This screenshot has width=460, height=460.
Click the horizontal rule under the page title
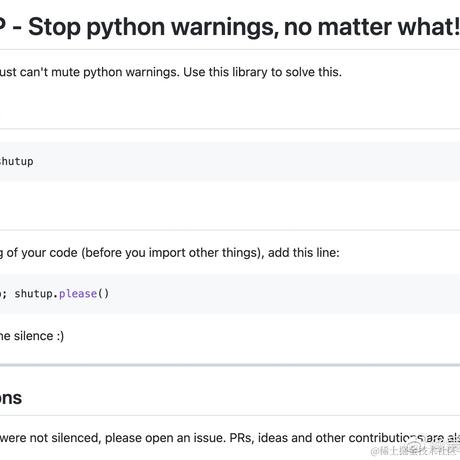pos(230,49)
